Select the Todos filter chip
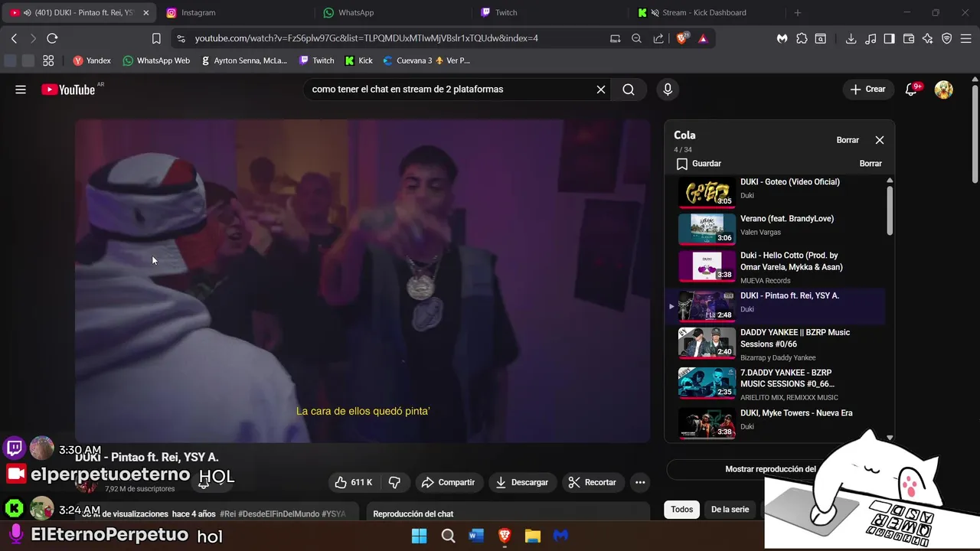The image size is (980, 551). tap(681, 510)
